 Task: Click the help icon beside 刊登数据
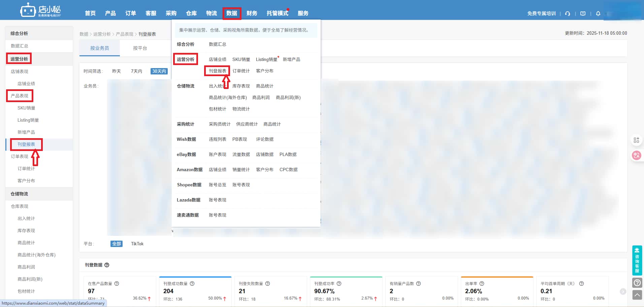pos(107,265)
